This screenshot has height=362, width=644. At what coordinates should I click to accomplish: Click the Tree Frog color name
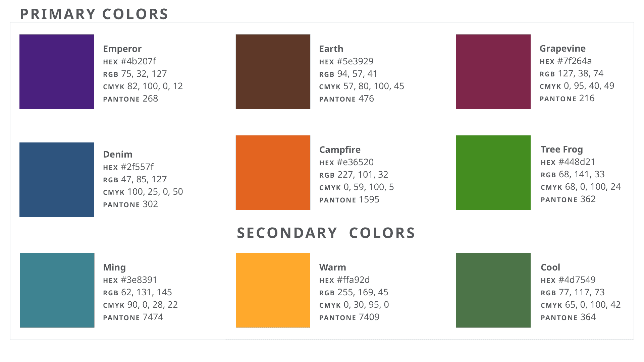tap(562, 149)
